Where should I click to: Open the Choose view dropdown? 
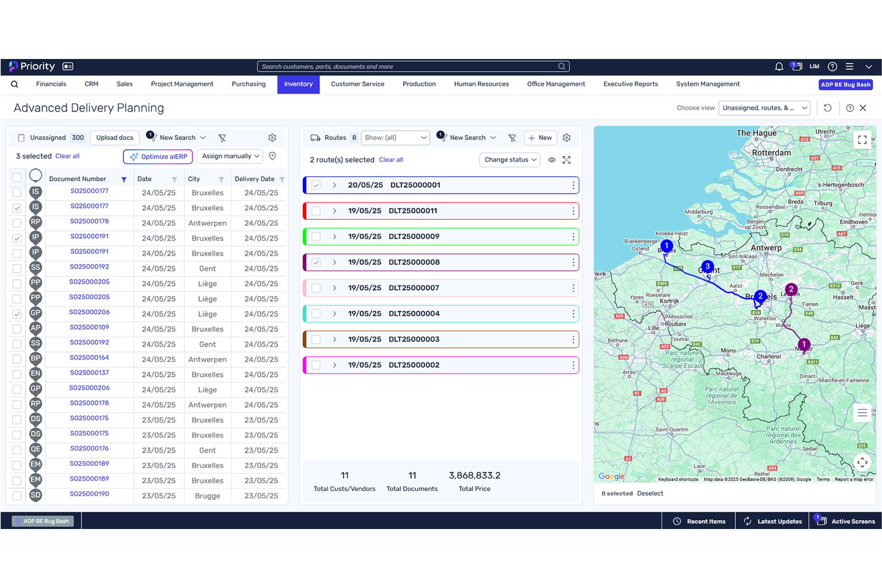pos(764,108)
